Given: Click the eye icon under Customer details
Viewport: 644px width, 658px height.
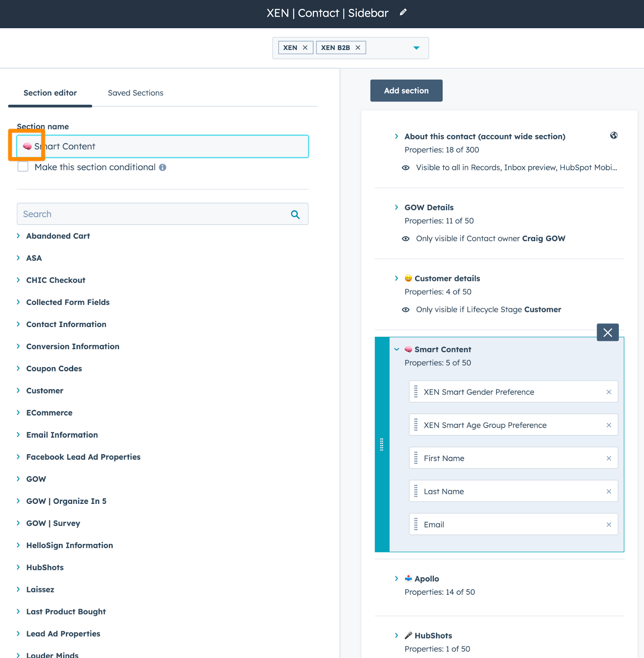Looking at the screenshot, I should (405, 310).
